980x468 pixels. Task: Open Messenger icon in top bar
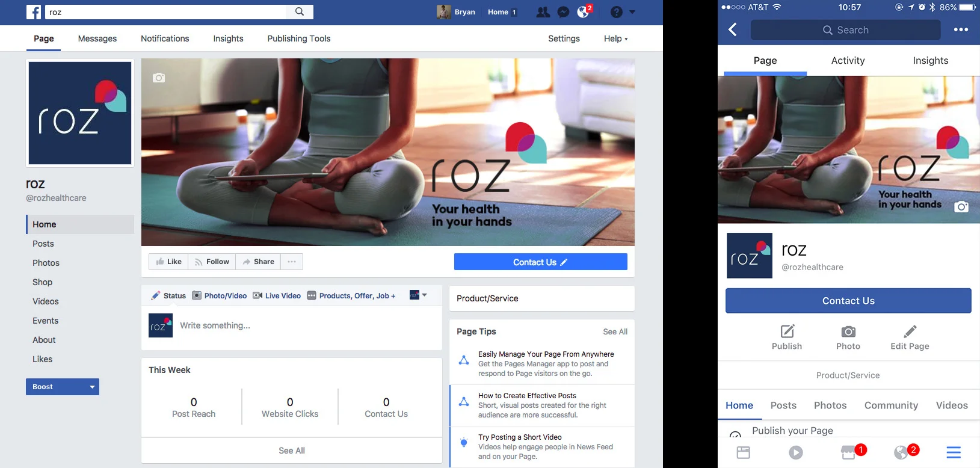[563, 12]
